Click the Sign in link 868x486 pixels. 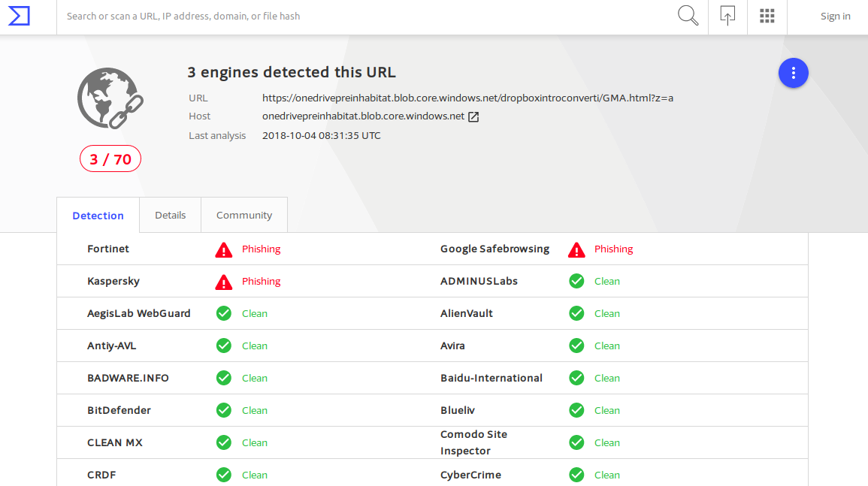[835, 16]
